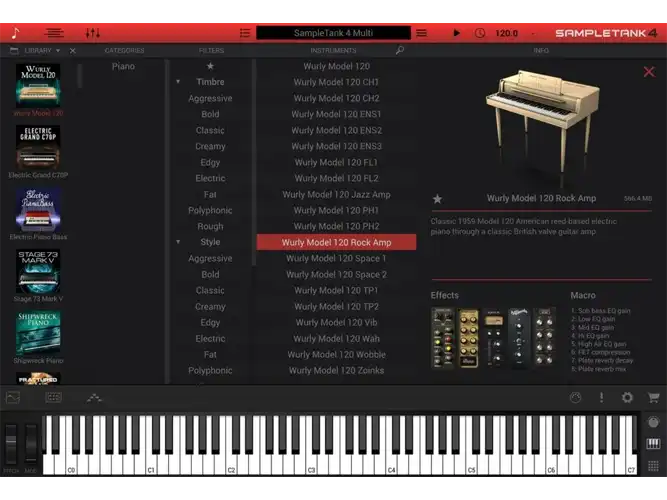Click the fifth effect unit in Effects row
Viewport: 667px width, 500px height.
click(544, 336)
